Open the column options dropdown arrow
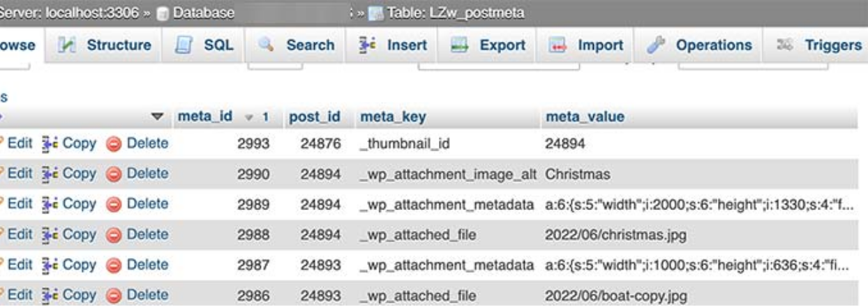Image resolution: width=868 pixels, height=307 pixels. click(x=157, y=117)
